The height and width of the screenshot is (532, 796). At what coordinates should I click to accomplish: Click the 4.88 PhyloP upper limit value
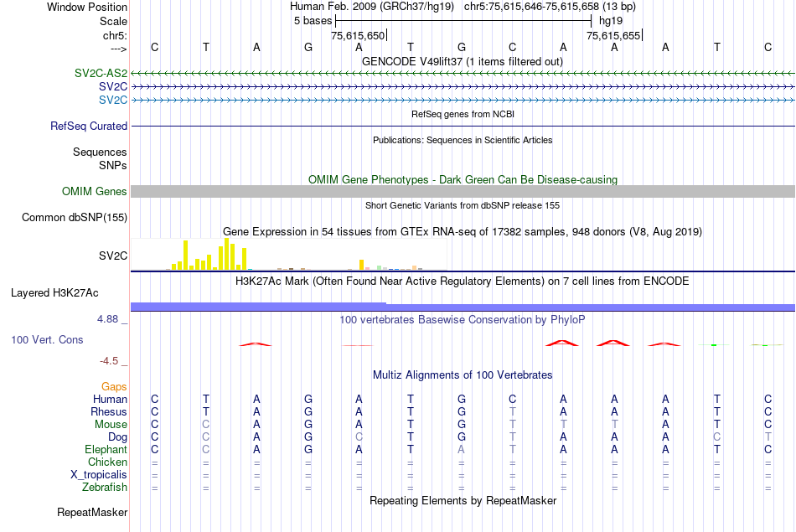[107, 319]
